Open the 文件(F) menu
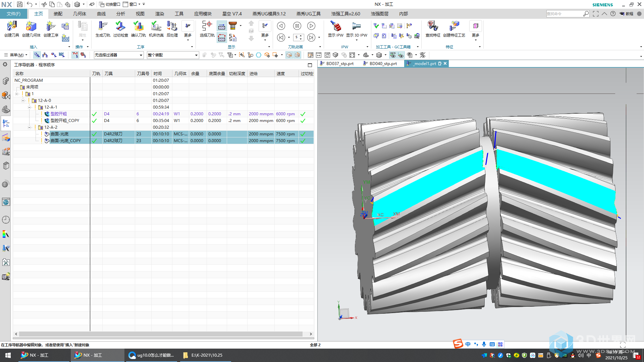644x362 pixels. tap(13, 14)
